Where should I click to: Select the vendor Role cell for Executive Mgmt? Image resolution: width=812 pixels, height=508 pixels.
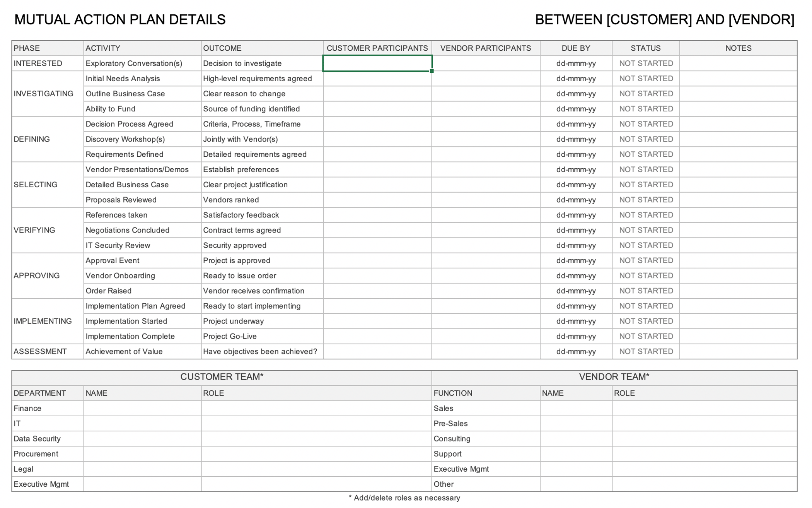[705, 469]
